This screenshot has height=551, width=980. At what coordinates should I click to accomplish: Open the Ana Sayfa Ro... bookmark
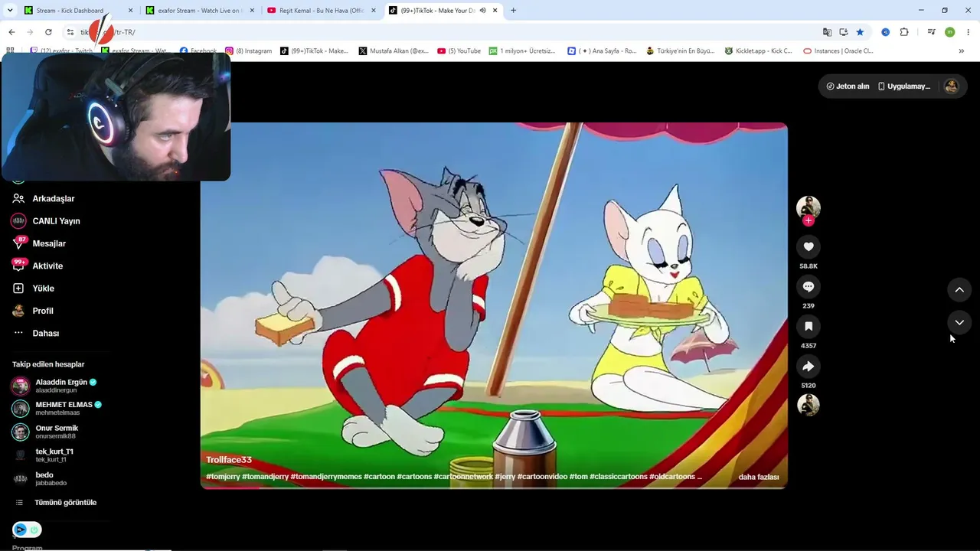click(x=602, y=51)
